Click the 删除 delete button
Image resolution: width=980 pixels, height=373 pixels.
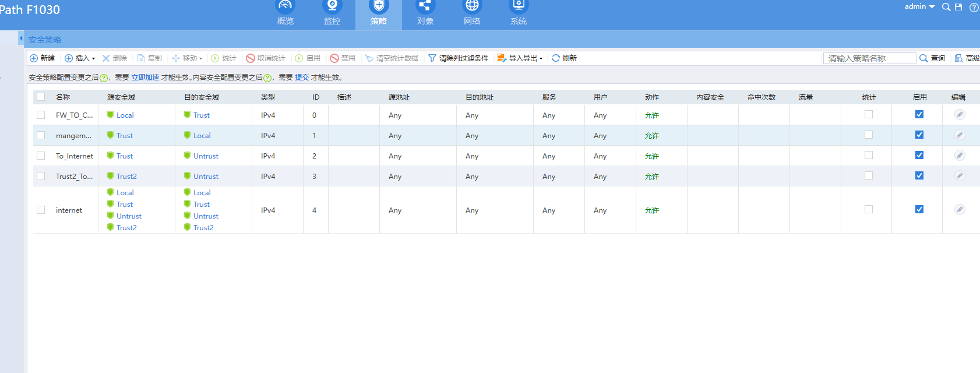click(x=114, y=58)
